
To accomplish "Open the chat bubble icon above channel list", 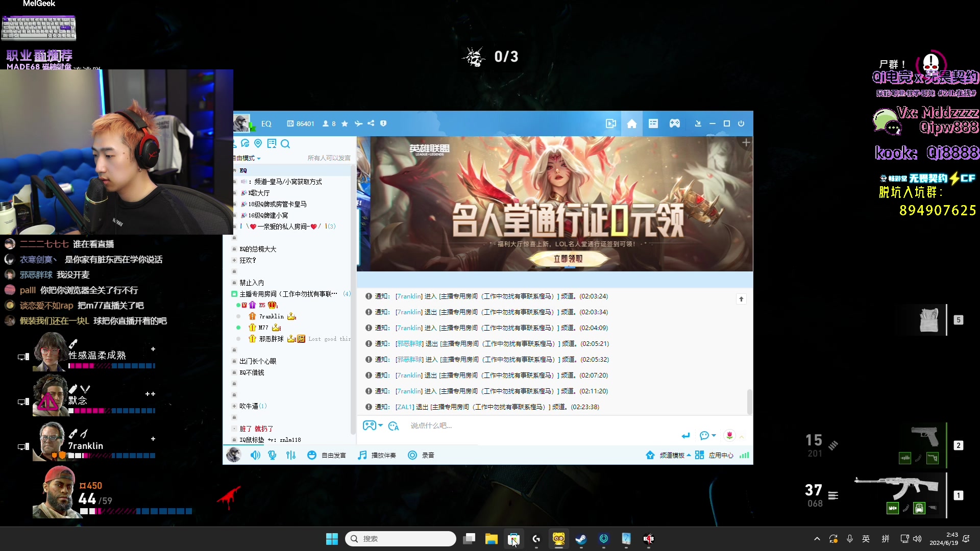I will click(245, 143).
